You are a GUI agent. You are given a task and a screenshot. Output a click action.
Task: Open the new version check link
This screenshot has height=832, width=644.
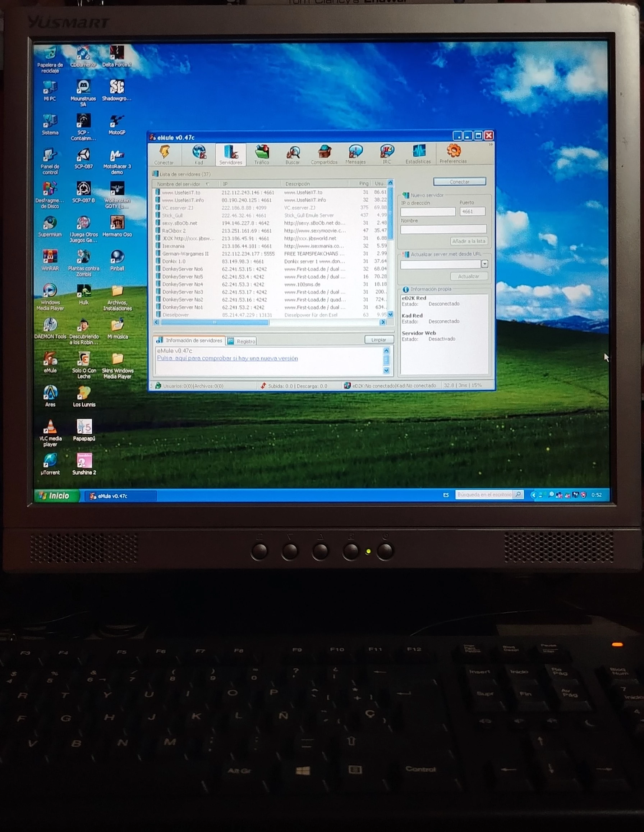[227, 358]
